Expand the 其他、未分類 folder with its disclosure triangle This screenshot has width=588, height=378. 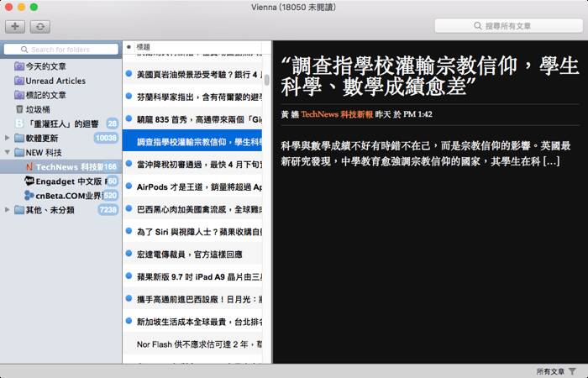point(7,210)
